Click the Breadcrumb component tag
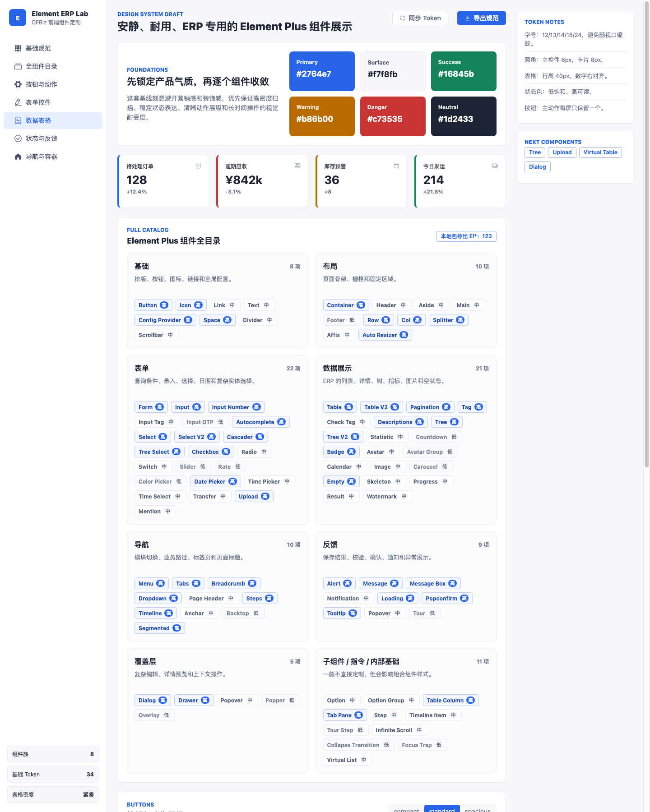Viewport: 650px width, 812px height. [234, 584]
